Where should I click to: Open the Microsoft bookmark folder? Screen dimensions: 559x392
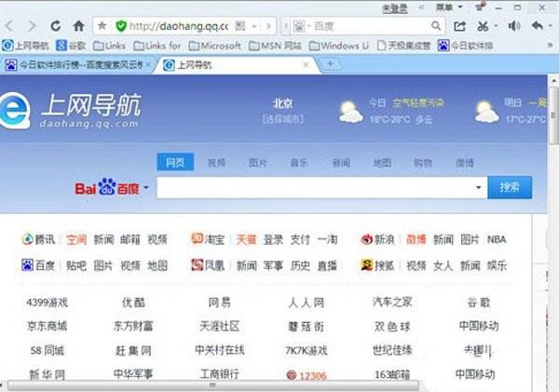tap(214, 46)
